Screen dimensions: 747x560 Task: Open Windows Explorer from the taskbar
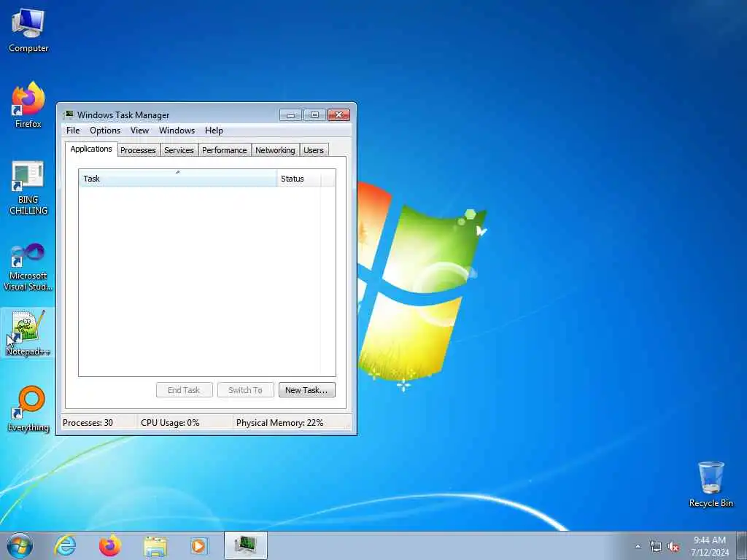pyautogui.click(x=155, y=546)
